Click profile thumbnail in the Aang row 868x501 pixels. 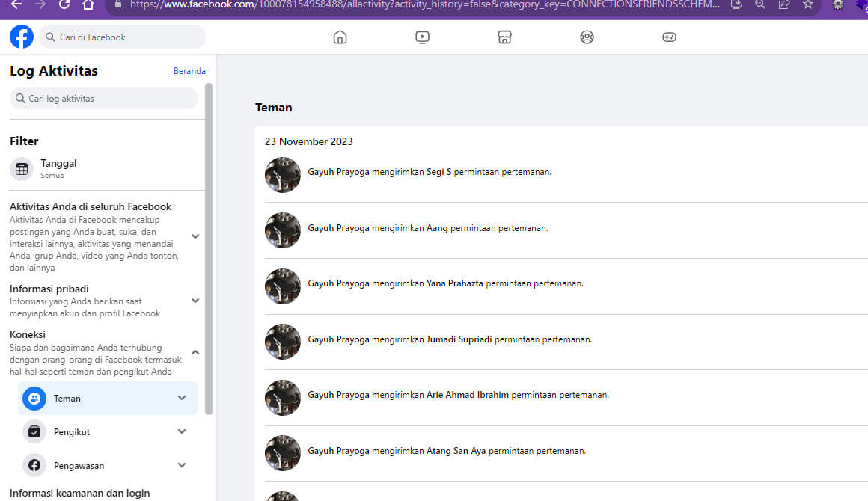[x=282, y=230]
